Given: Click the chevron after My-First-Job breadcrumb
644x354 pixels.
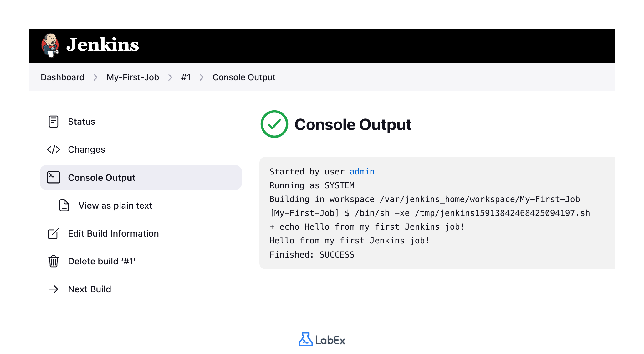Looking at the screenshot, I should [170, 77].
